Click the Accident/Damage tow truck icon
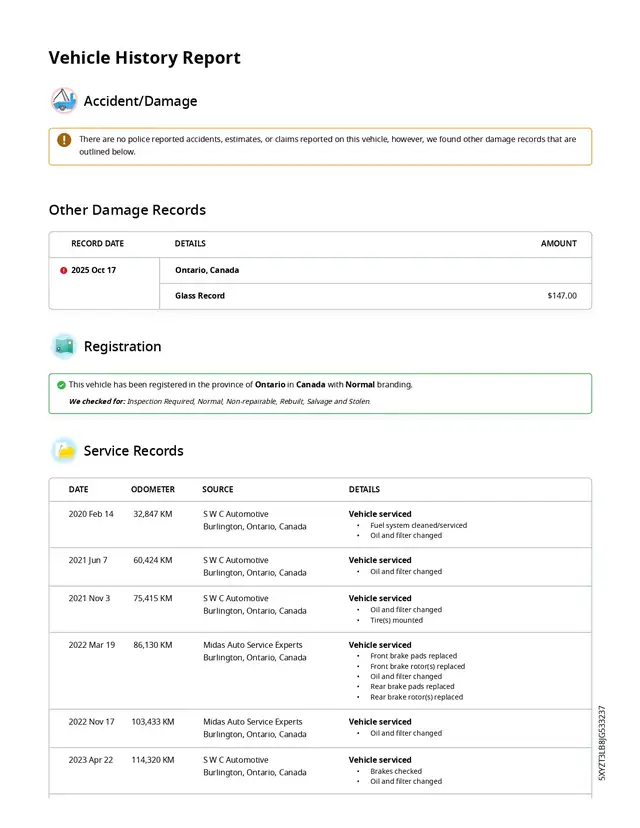The image size is (640, 828). pos(64,101)
